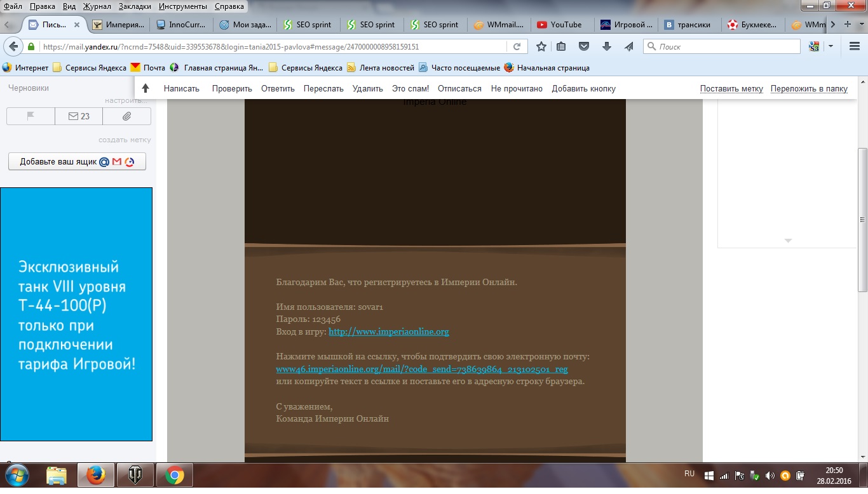Click Написать to compose a letter

click(x=182, y=89)
